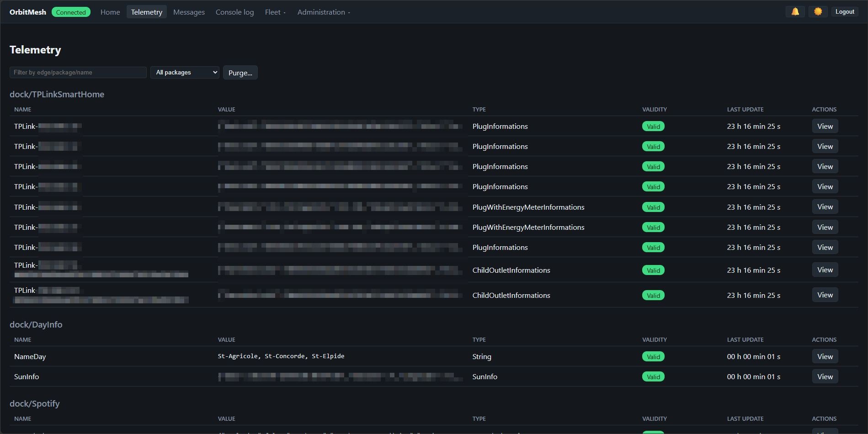Expand the Administration dropdown menu
This screenshot has height=434, width=868.
click(324, 12)
